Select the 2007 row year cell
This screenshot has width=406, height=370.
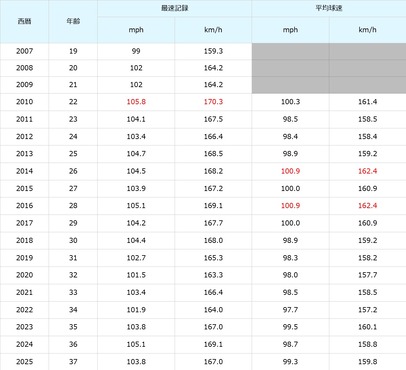[x=24, y=51]
